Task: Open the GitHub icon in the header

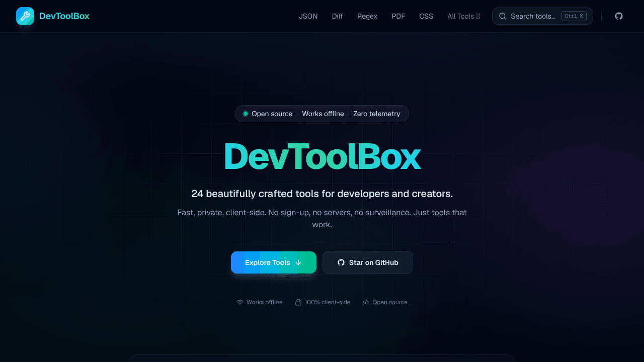Action: (619, 16)
